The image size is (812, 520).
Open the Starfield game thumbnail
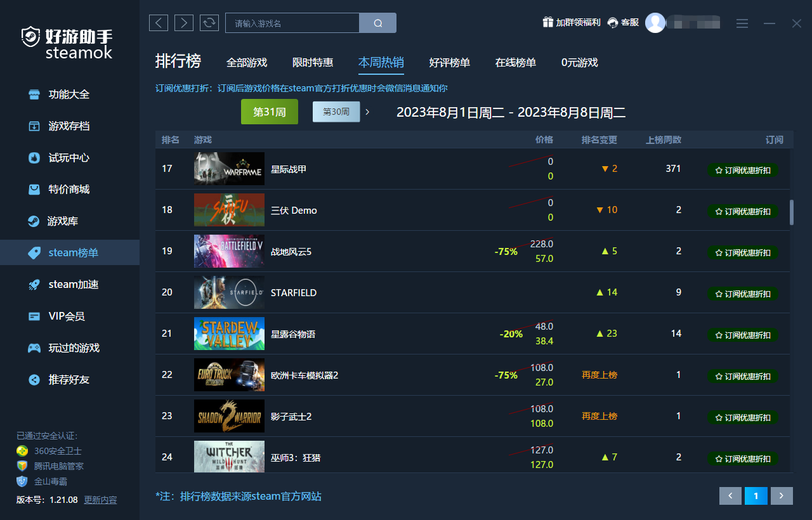[229, 292]
